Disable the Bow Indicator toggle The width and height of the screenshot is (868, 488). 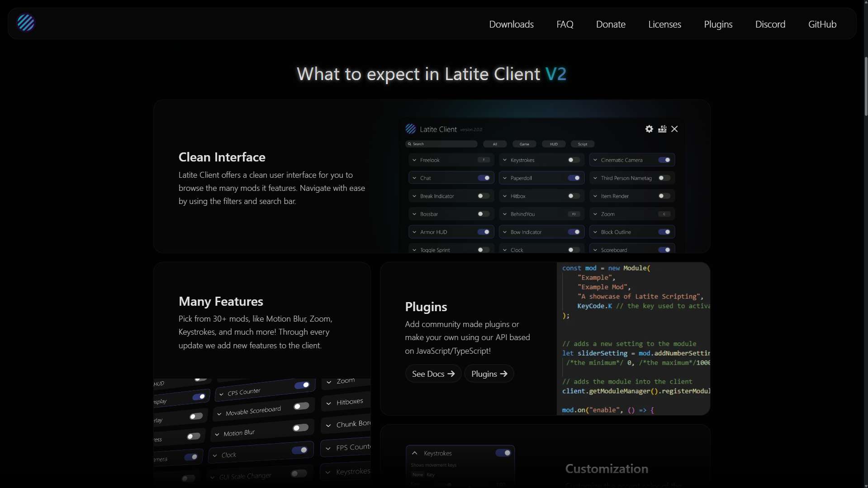(x=574, y=232)
